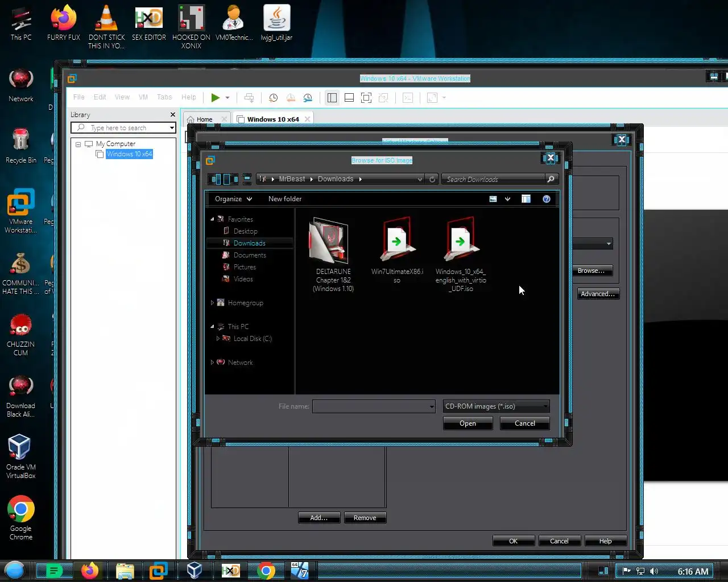The image size is (728, 582).
Task: Click the Search Downloads field
Action: (493, 179)
